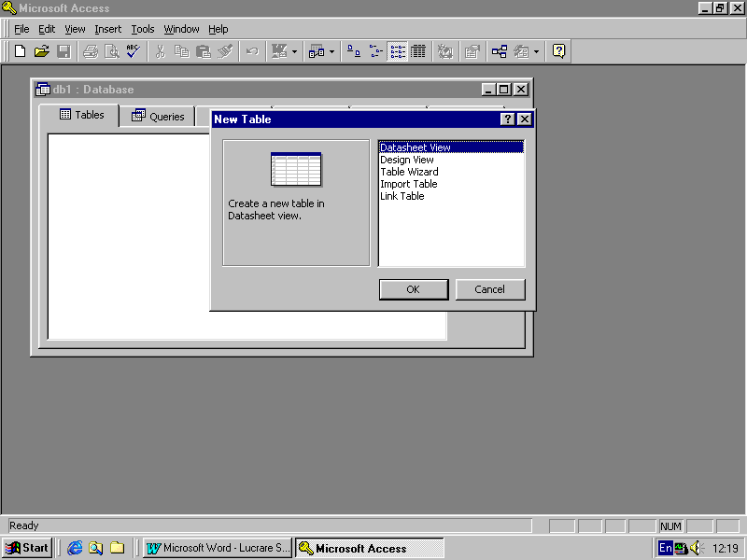Click the Access key icon in title bar
Image resolution: width=747 pixels, height=560 pixels.
point(9,8)
